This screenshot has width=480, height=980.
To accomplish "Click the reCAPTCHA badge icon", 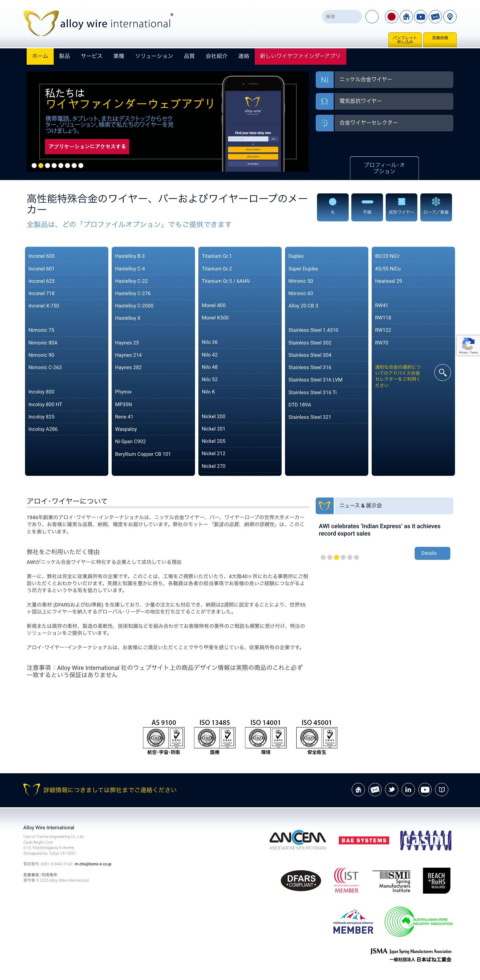I will 468,345.
